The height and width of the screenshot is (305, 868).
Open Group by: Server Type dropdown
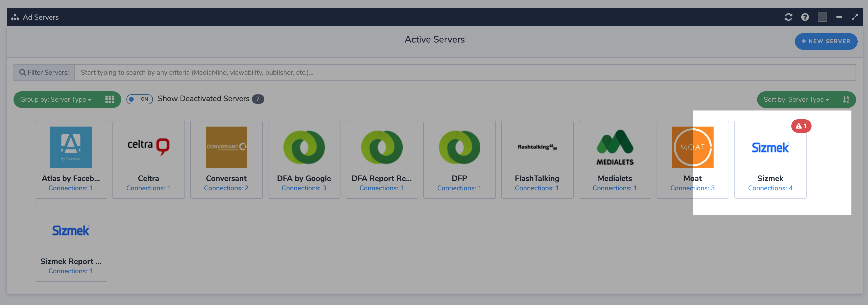pyautogui.click(x=56, y=100)
